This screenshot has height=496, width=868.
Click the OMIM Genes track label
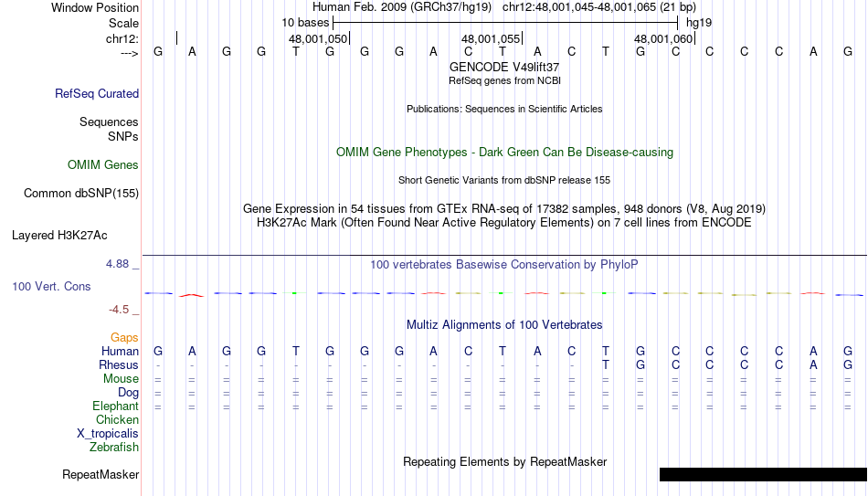[x=103, y=165]
